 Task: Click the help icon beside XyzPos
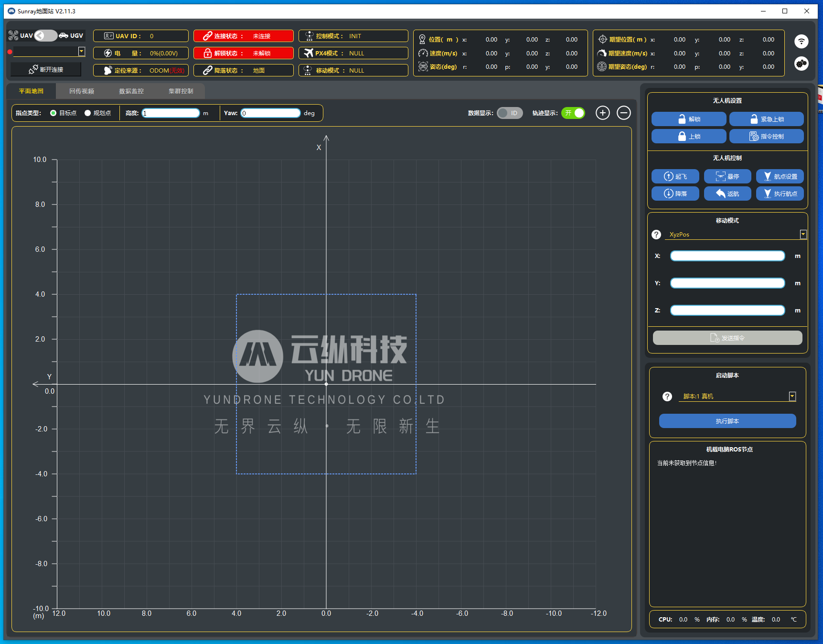(656, 235)
